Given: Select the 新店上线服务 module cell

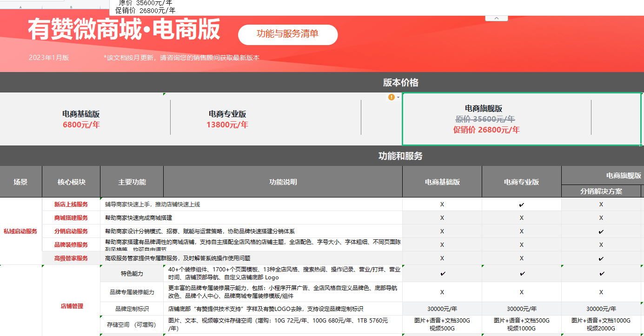Looking at the screenshot, I should 71,204.
